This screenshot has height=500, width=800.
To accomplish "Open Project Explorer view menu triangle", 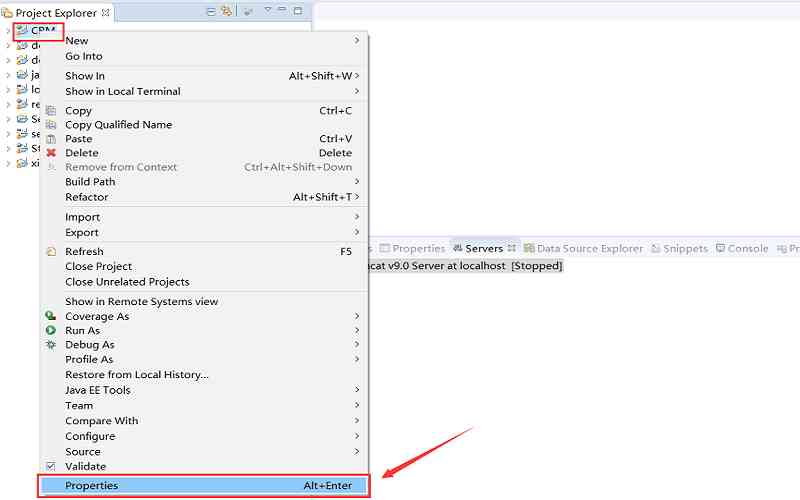I will (267, 10).
